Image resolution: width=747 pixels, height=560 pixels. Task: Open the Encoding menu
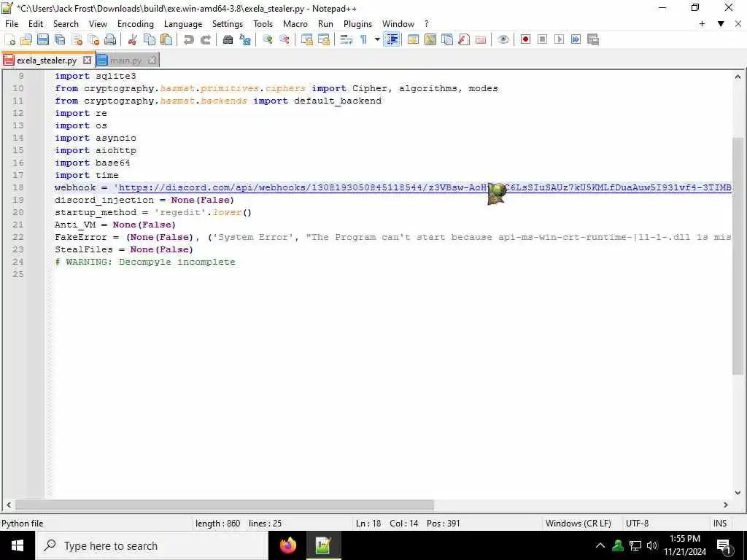pyautogui.click(x=135, y=24)
